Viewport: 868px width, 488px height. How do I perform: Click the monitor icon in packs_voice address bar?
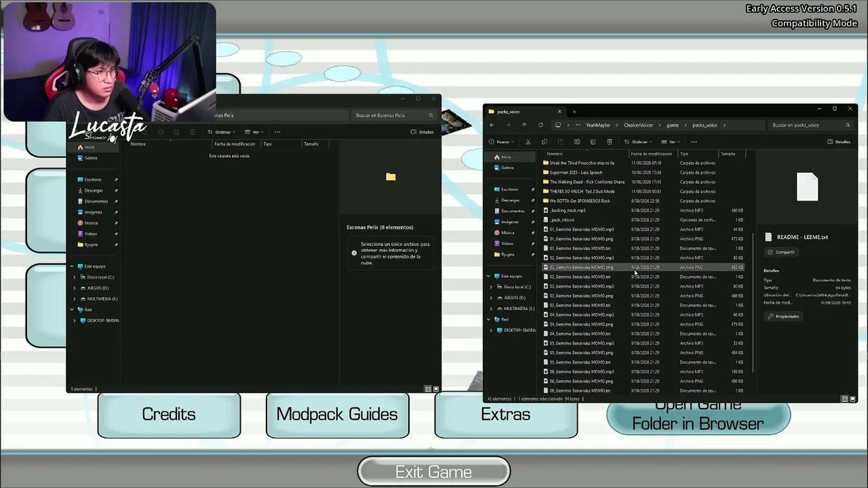tap(558, 125)
